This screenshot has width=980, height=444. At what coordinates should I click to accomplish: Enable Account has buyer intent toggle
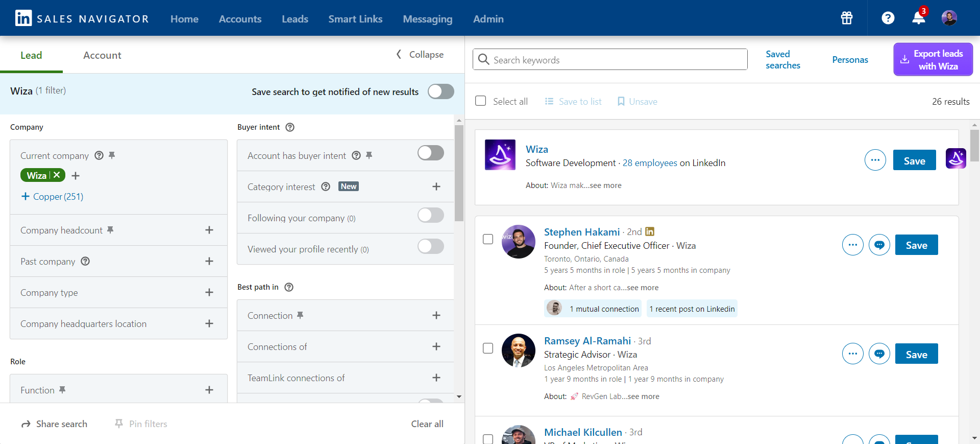431,153
